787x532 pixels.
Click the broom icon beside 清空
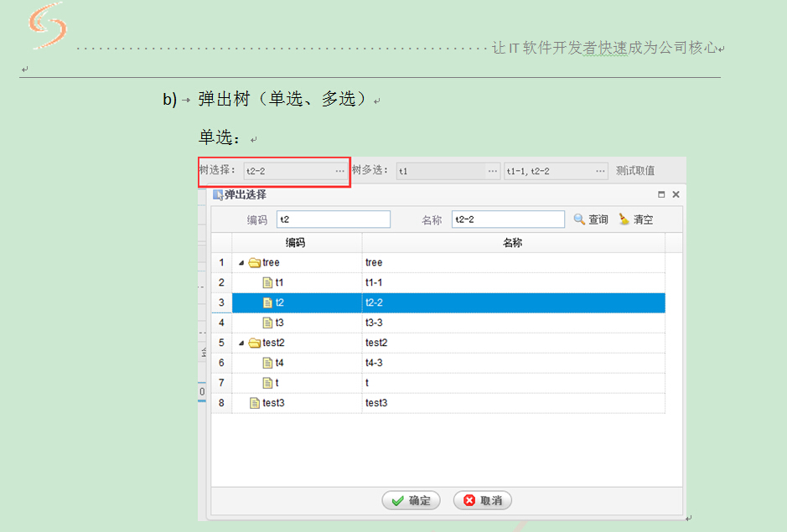click(x=624, y=220)
